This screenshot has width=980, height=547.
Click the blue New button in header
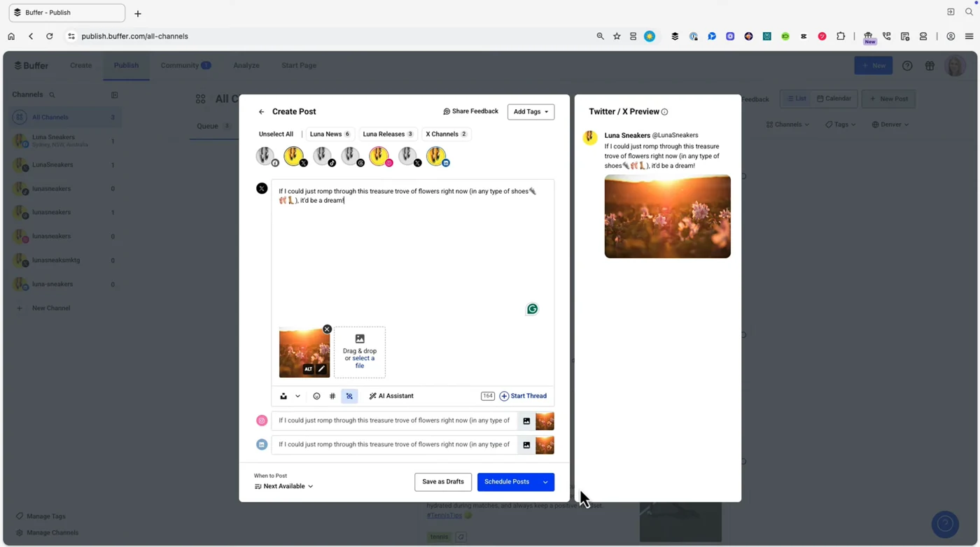[x=873, y=66]
